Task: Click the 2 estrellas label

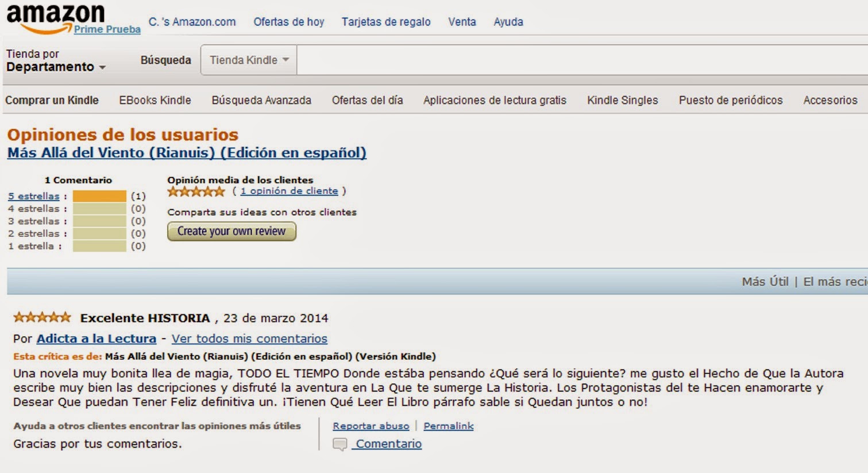Action: point(33,233)
